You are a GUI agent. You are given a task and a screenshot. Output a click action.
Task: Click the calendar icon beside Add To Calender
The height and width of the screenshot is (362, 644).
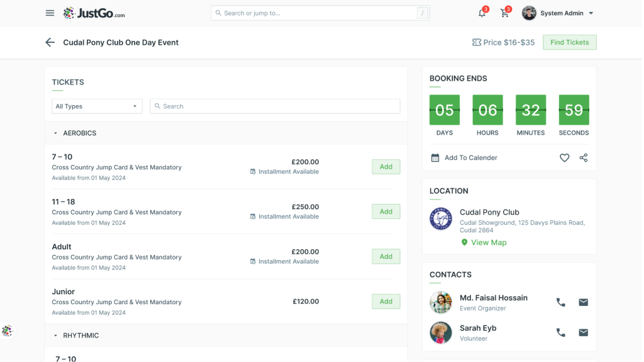coord(435,157)
